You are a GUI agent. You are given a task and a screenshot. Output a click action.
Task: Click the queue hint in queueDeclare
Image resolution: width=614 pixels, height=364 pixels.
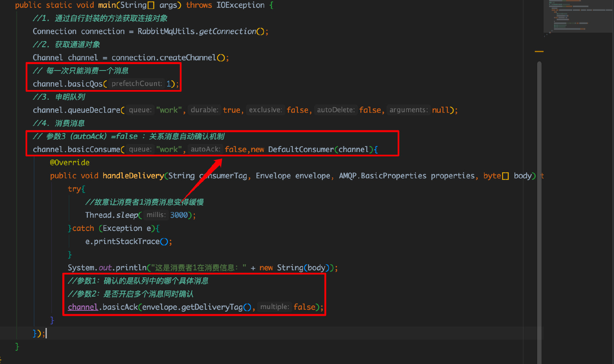(x=140, y=110)
